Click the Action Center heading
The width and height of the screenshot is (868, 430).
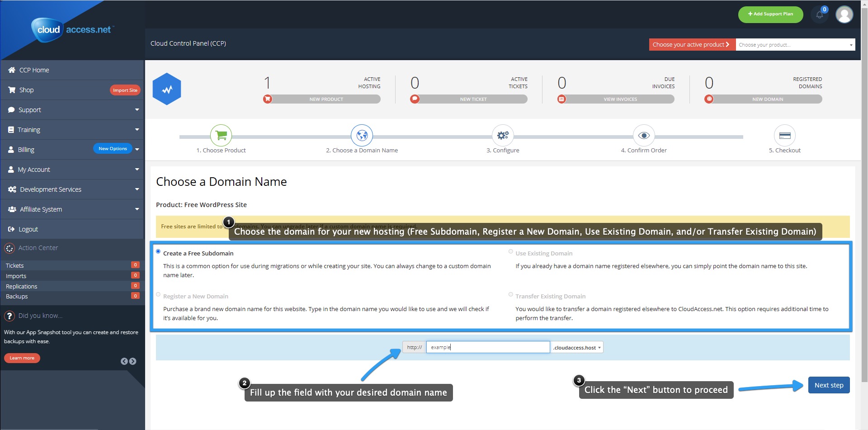(38, 248)
